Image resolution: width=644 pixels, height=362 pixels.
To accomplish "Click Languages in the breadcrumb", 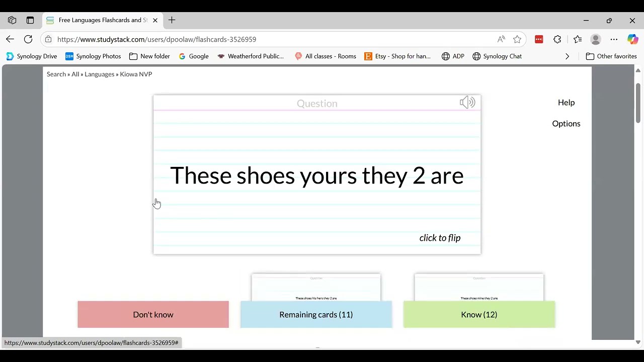I will tap(99, 74).
